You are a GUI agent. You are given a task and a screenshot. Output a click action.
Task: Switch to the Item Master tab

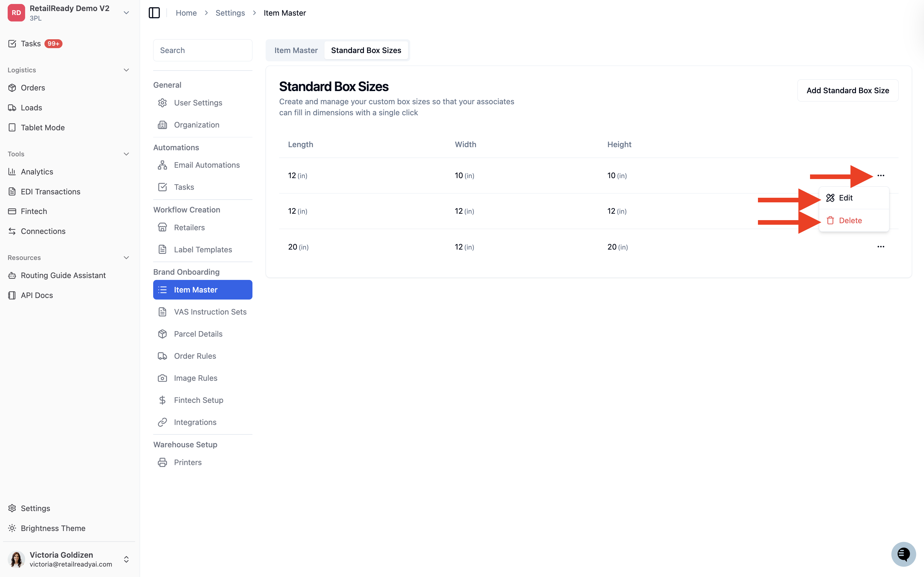tap(296, 50)
